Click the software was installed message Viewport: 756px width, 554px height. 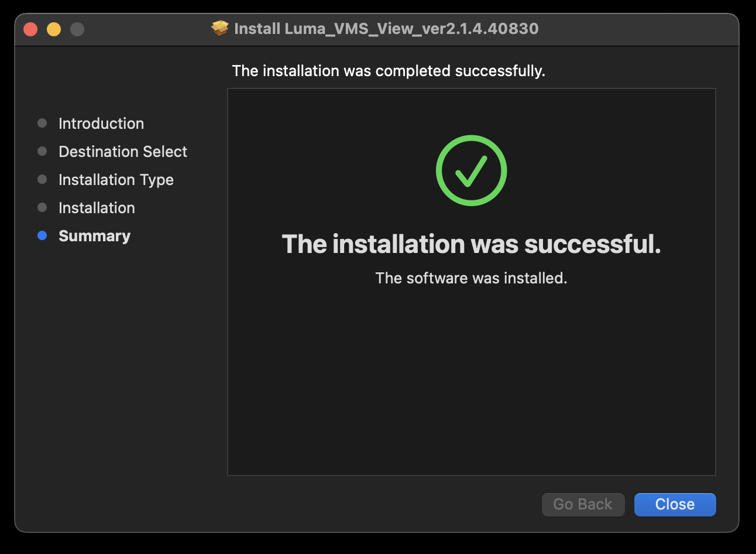pos(471,278)
